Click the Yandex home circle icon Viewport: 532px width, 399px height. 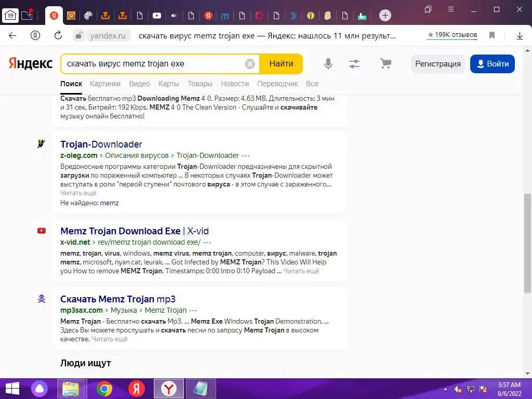(35, 36)
